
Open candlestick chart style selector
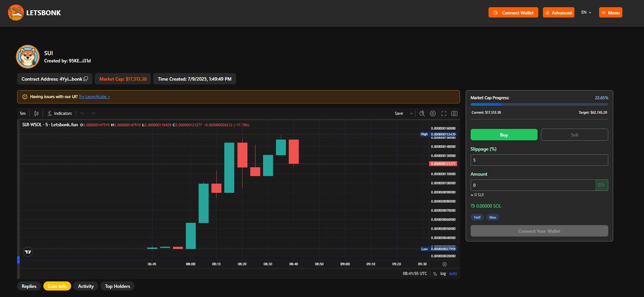[x=36, y=113]
